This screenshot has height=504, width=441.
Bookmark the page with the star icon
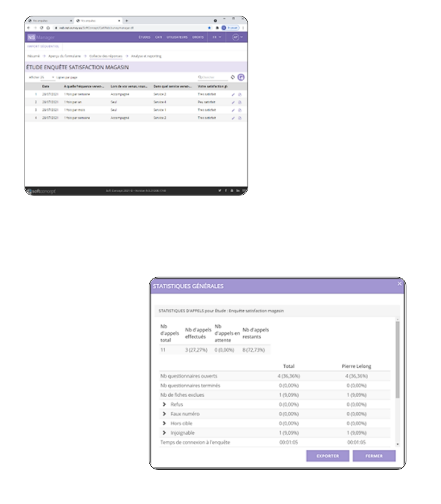tap(209, 28)
